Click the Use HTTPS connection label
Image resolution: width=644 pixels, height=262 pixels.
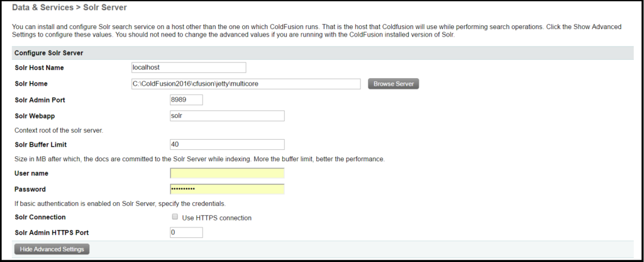[216, 218]
